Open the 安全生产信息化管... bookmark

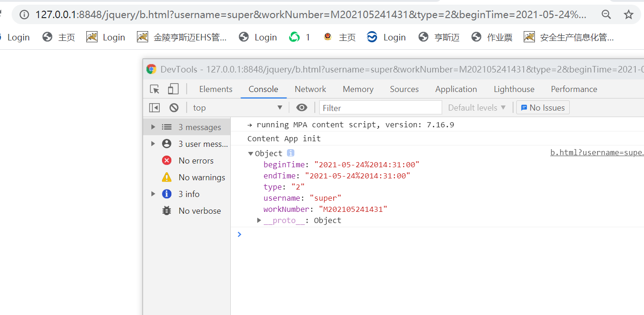tap(569, 37)
